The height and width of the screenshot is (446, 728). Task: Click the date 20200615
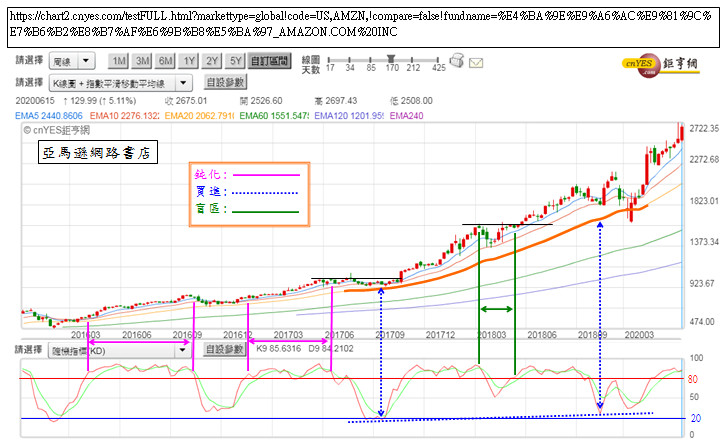pyautogui.click(x=35, y=101)
